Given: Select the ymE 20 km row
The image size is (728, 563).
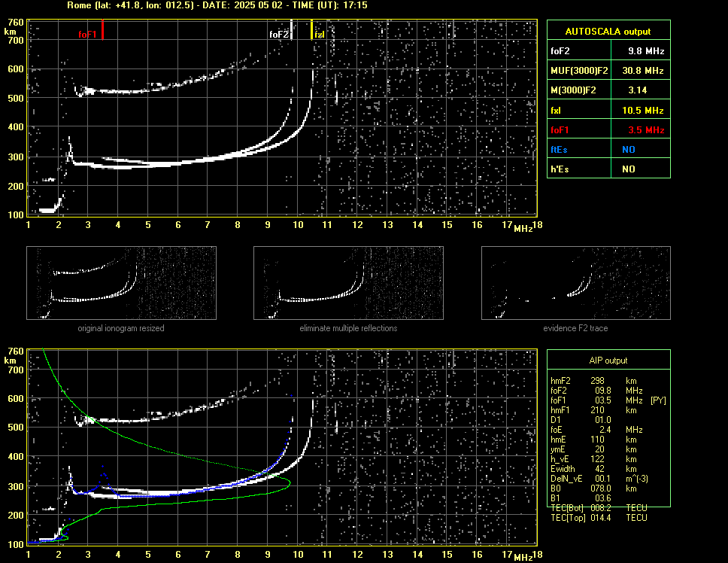Looking at the screenshot, I should pos(593,449).
